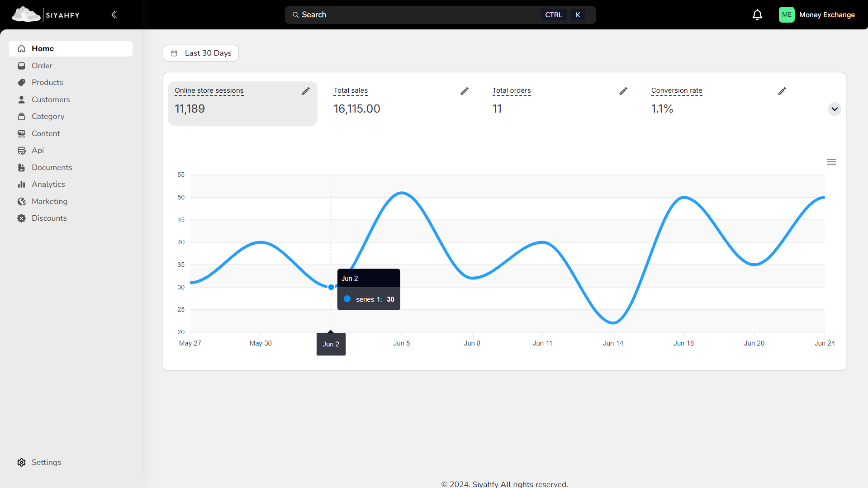Screen dimensions: 868x488
Task: Click the edit button beside Total orders
Action: [623, 91]
